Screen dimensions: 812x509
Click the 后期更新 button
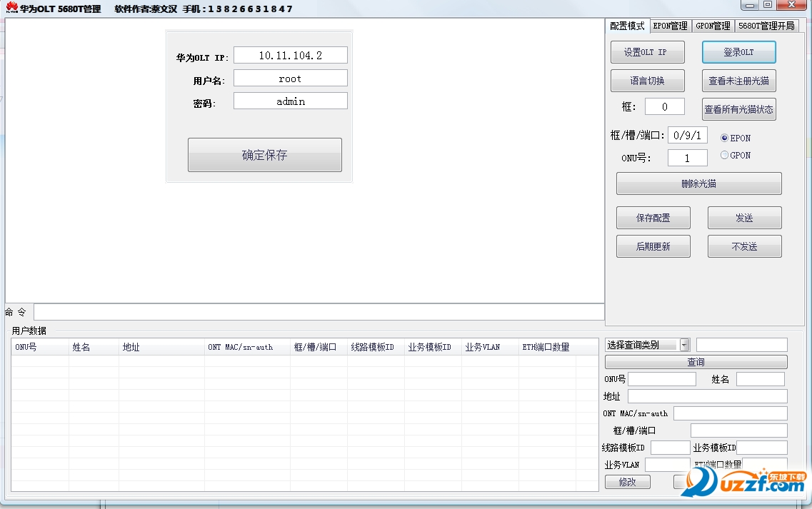pyautogui.click(x=653, y=246)
